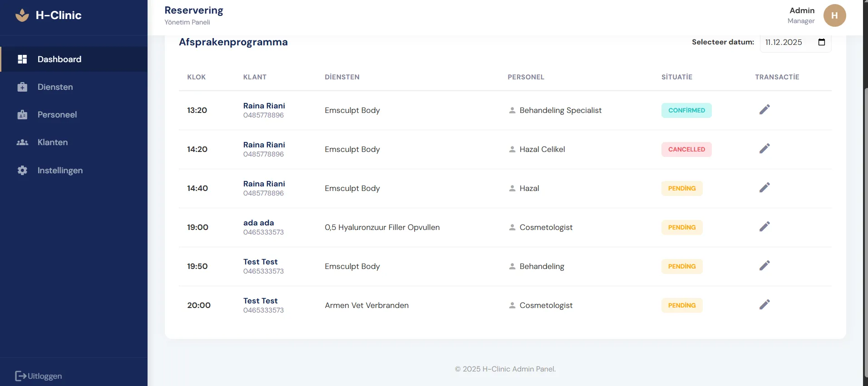Open the Personeel section

point(57,115)
